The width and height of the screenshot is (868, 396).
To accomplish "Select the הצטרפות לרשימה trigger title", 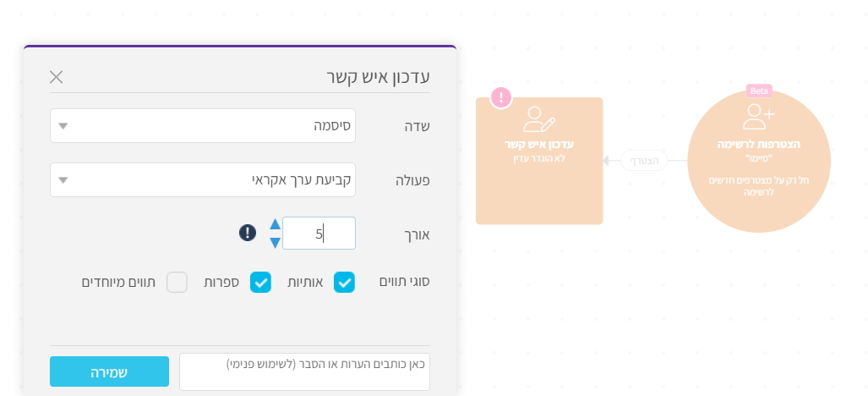I will [759, 145].
